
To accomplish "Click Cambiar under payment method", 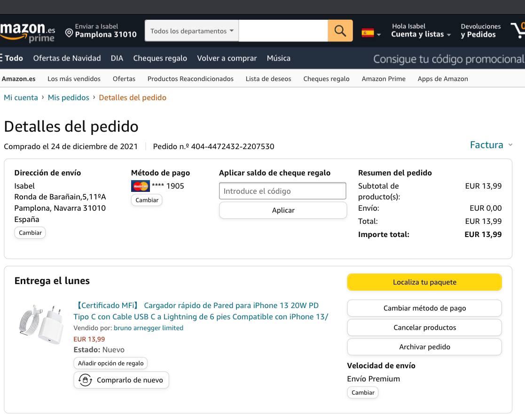I will point(147,200).
